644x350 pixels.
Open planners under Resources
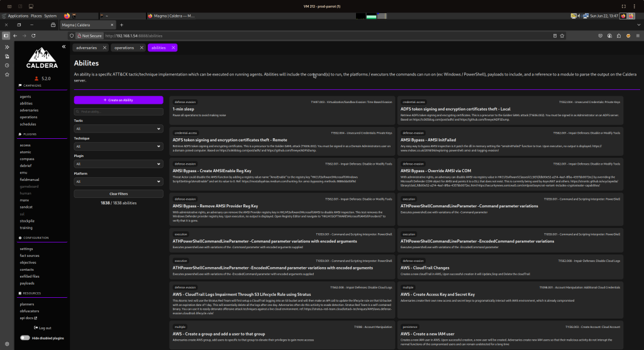coord(26,305)
